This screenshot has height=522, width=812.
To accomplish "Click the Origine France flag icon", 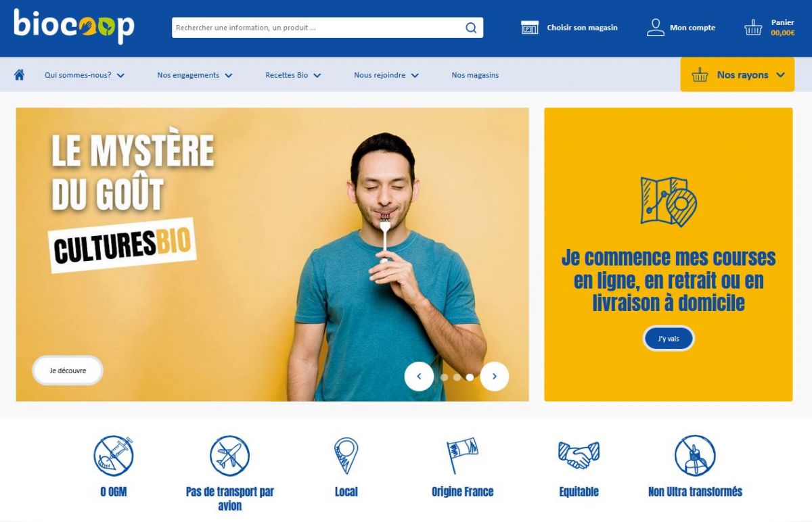I will [x=462, y=456].
